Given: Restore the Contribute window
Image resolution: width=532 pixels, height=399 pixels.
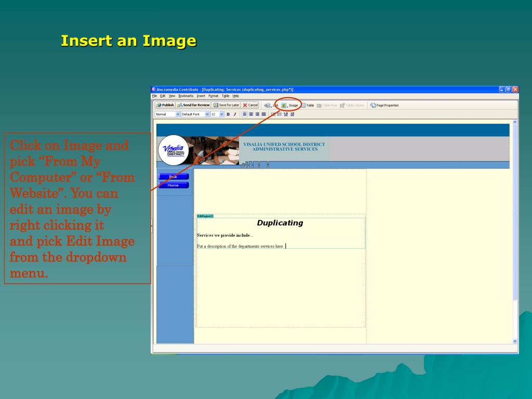Looking at the screenshot, I should click(x=509, y=89).
